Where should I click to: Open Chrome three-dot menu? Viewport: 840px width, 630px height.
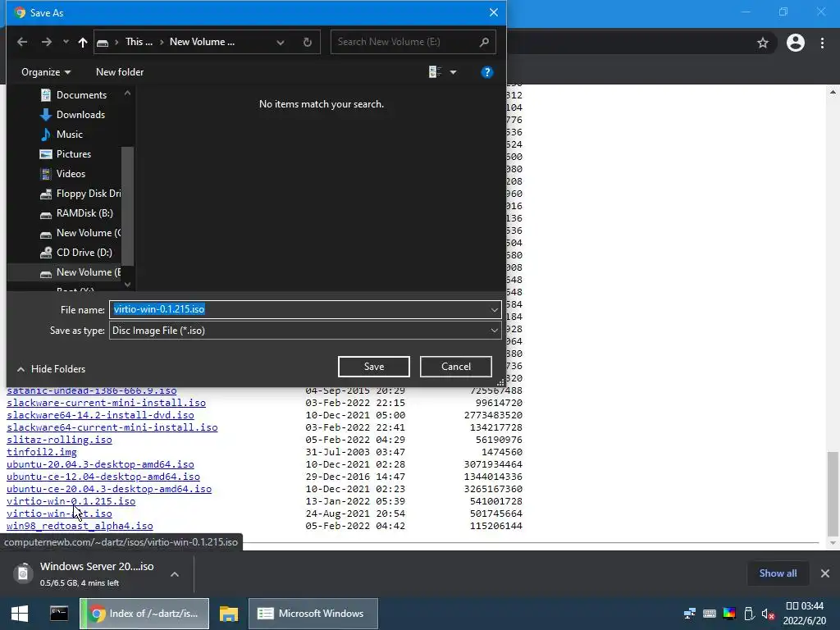click(822, 43)
